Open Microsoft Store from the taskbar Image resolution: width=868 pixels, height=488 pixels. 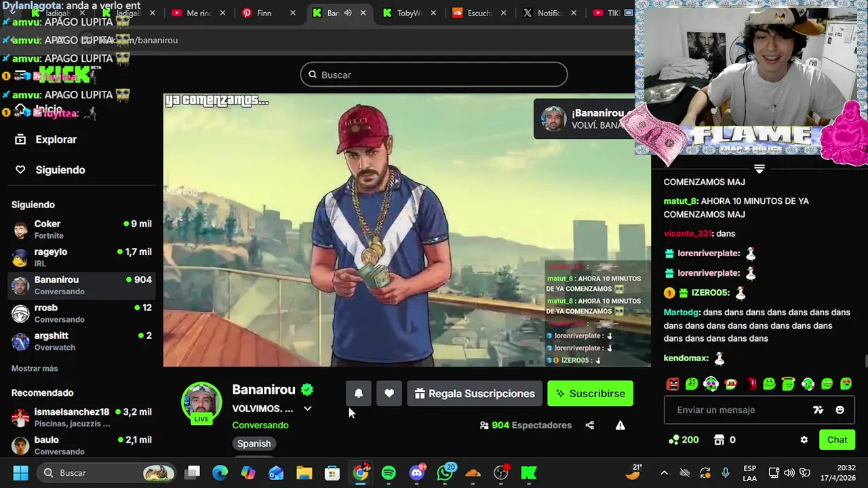click(x=332, y=473)
